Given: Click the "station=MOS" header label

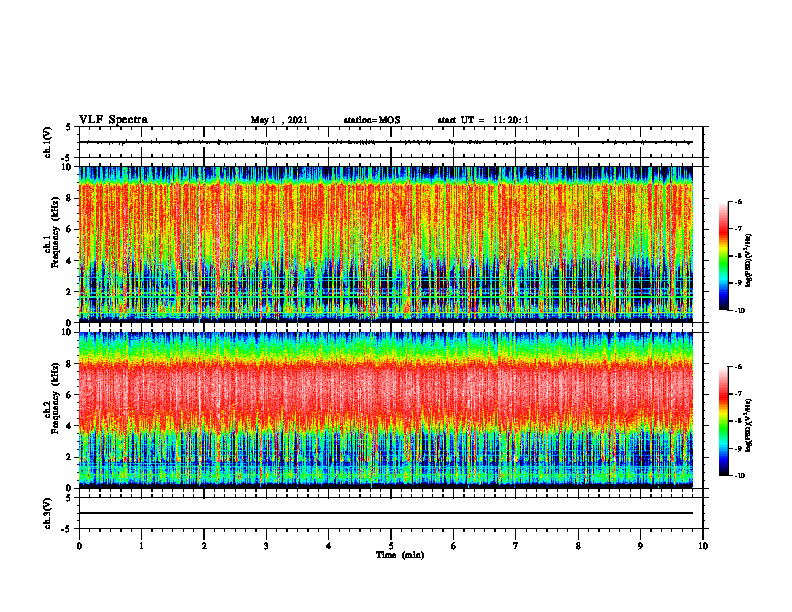Looking at the screenshot, I should click(x=372, y=120).
